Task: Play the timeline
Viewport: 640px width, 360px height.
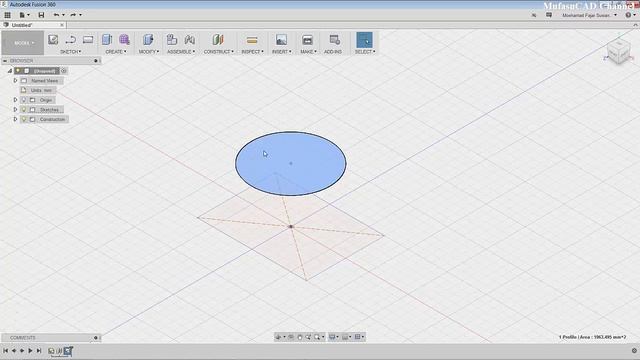Action: (x=30, y=351)
